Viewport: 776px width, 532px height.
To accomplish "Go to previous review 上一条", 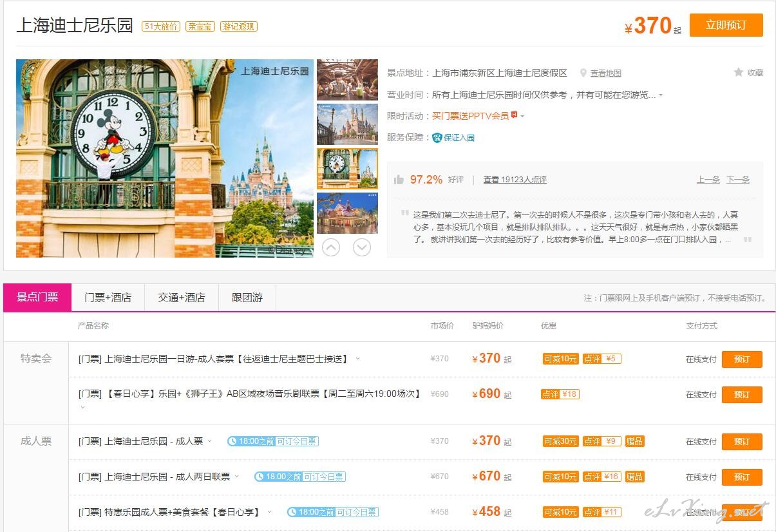I will [708, 180].
